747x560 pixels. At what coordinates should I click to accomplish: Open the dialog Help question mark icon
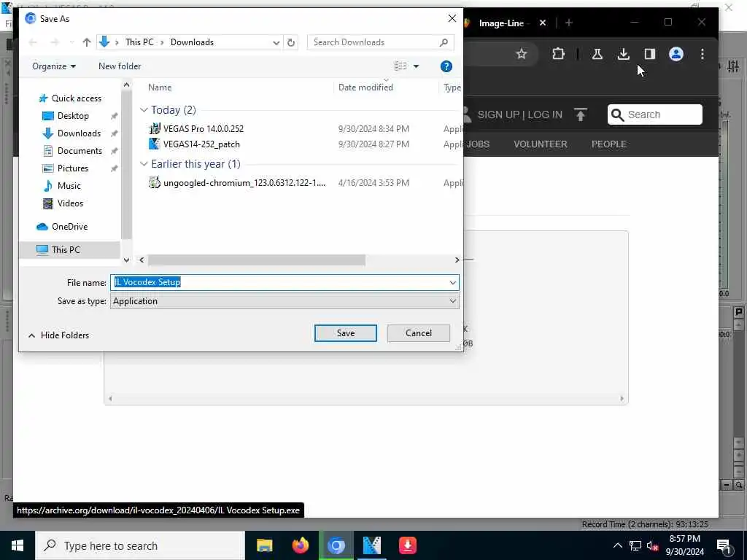446,66
